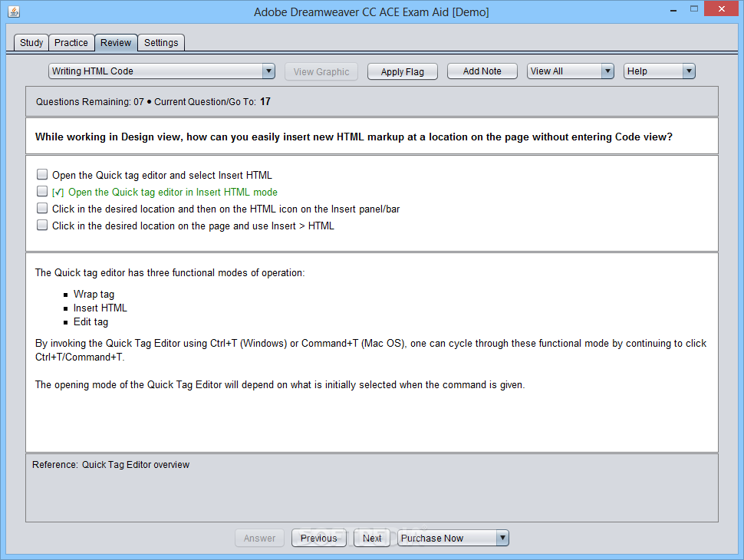Click the 'Reference: Quick Tag Editor overview' text
Image resolution: width=744 pixels, height=560 pixels.
point(110,465)
